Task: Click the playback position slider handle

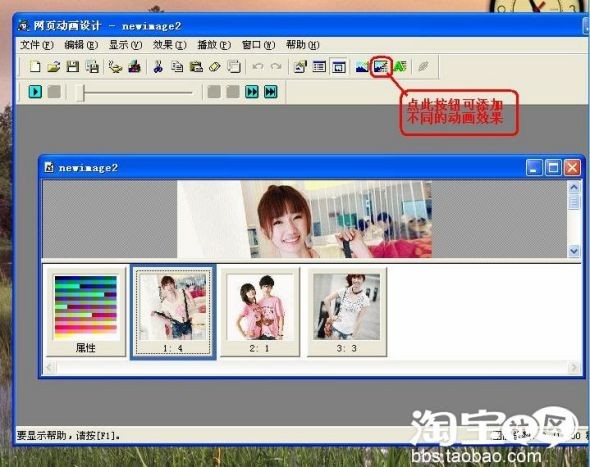Action: (x=80, y=92)
